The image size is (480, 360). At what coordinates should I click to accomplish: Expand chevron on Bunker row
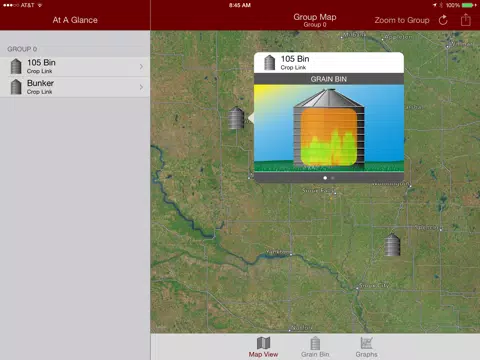tap(141, 87)
